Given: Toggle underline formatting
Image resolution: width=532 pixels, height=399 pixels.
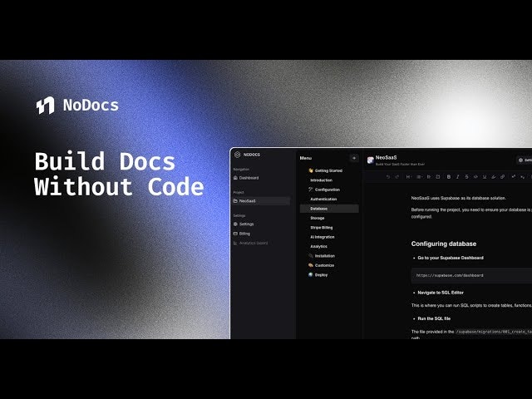Looking at the screenshot, I should 485,177.
